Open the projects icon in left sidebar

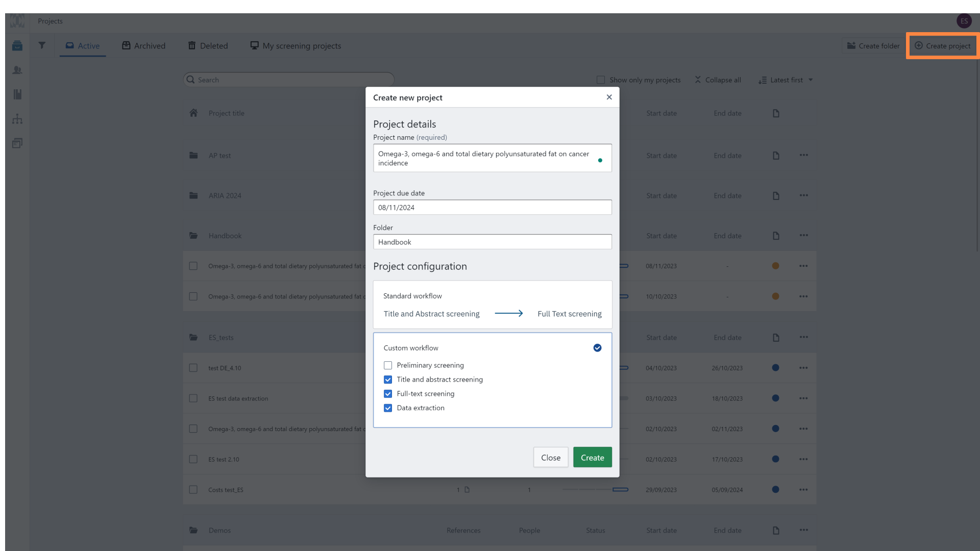[17, 46]
